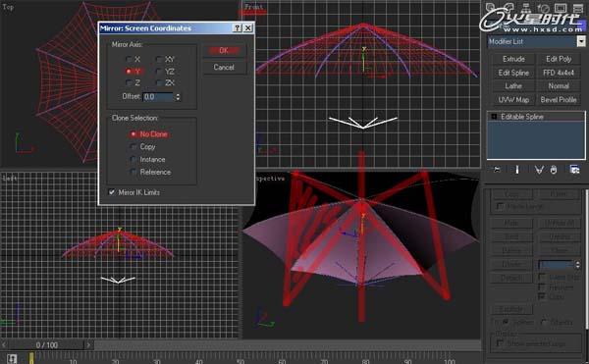The image size is (589, 364).
Task: Expand the Editable Spline stack entry
Action: pos(494,117)
